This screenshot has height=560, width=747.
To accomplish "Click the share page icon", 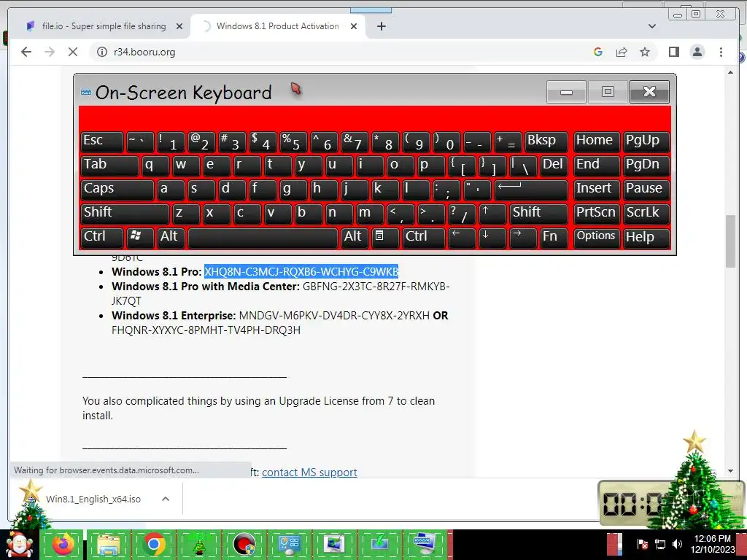I will (x=622, y=52).
